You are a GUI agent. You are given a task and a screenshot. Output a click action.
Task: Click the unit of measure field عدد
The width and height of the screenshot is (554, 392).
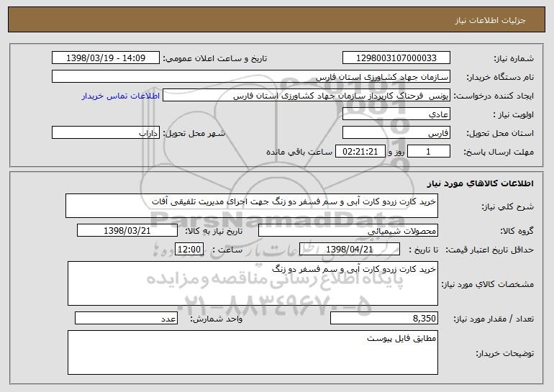[126, 318]
